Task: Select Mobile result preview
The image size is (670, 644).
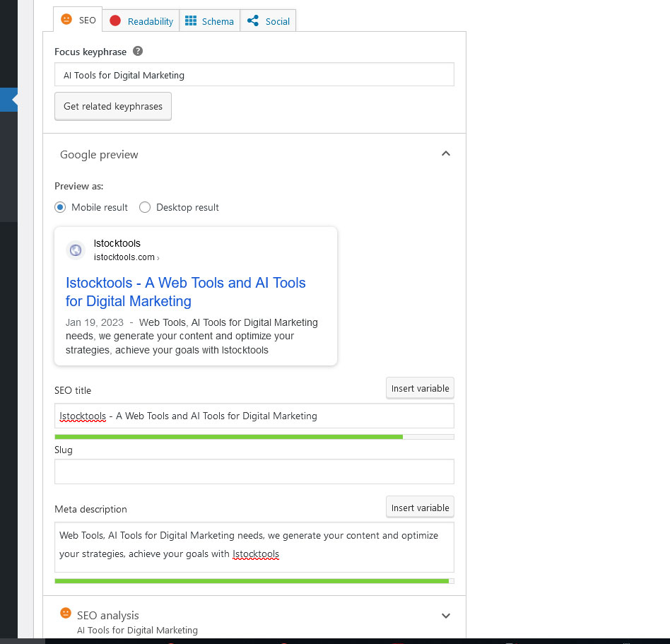Action: point(60,207)
